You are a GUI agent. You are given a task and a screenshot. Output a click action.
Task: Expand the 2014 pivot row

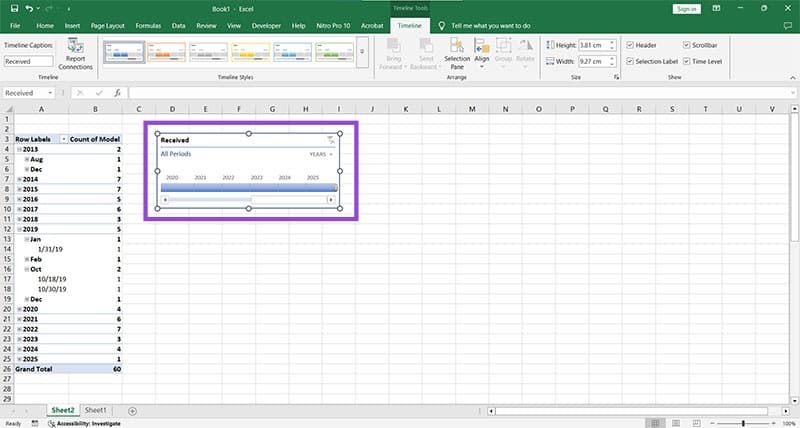(19, 180)
